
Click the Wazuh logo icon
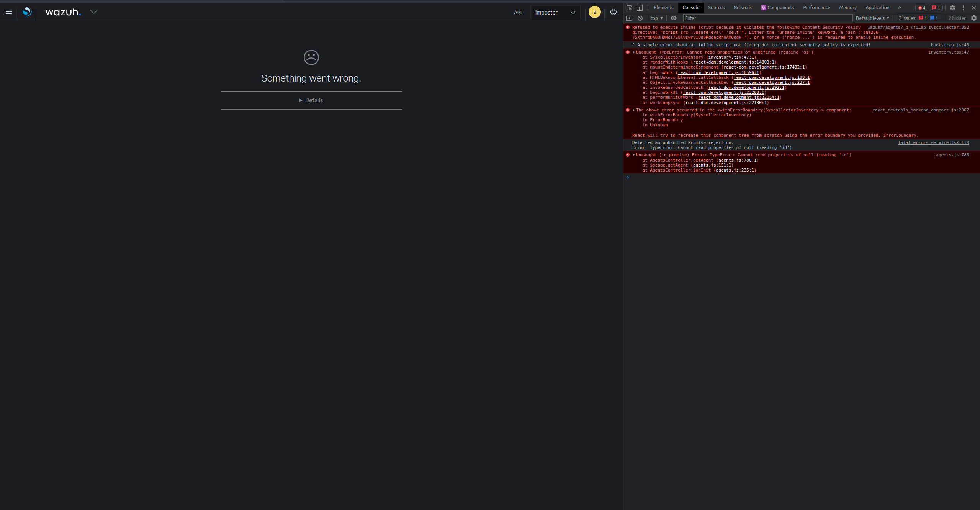(27, 12)
